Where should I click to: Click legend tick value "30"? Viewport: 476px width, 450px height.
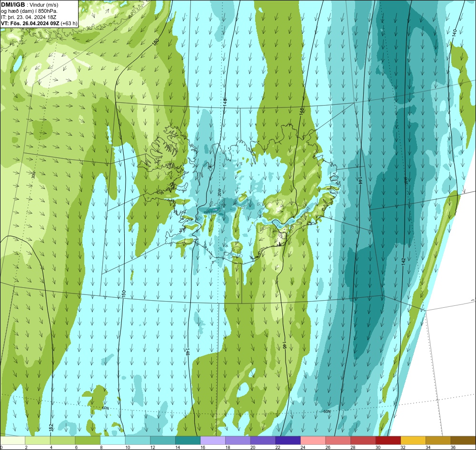click(x=378, y=447)
